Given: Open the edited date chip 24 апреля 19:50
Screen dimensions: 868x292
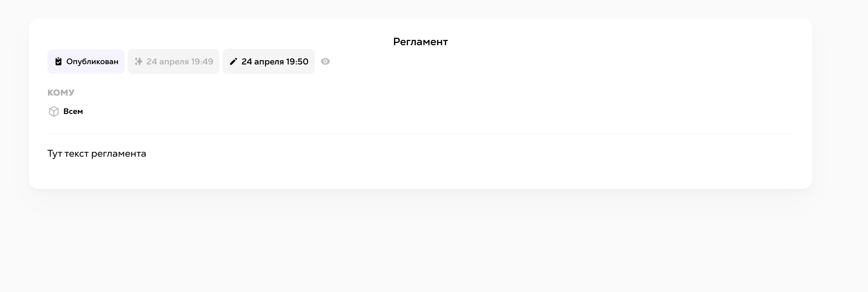Looking at the screenshot, I should (x=268, y=62).
